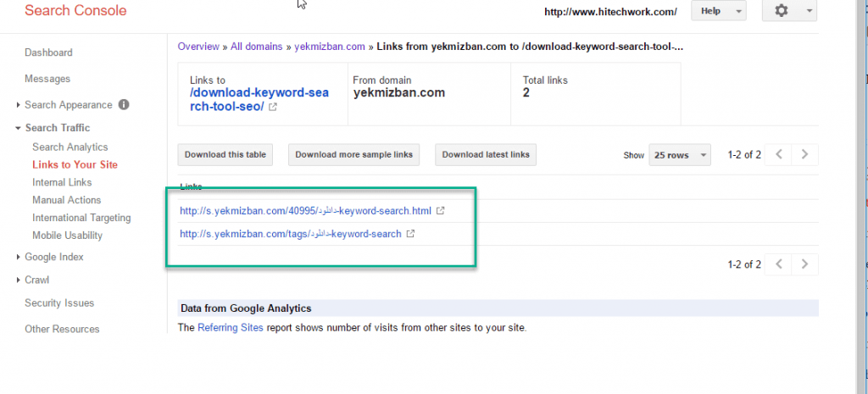Open International Targeting page

(81, 218)
